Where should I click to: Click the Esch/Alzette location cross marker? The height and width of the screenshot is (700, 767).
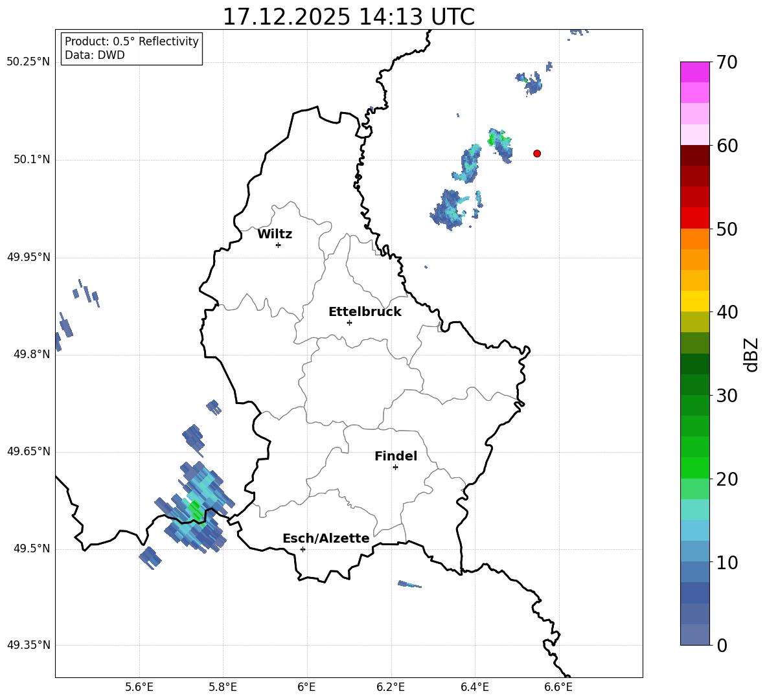tap(303, 549)
